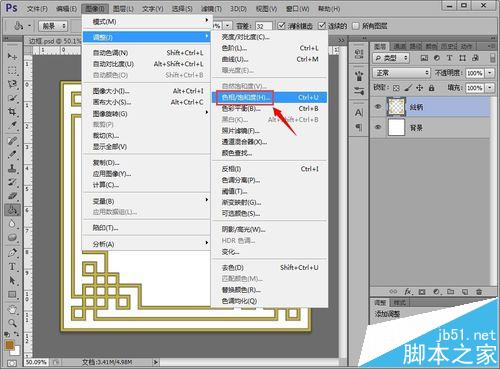The height and width of the screenshot is (369, 500).
Task: Toggle lock position
Action: tap(420, 88)
